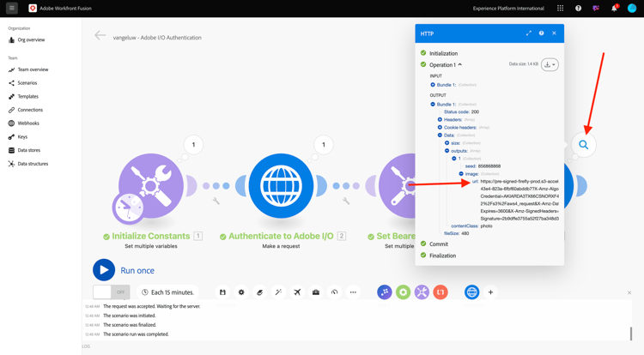Go back with the arrow beside the scenario title
The image size is (644, 355).
click(x=100, y=36)
